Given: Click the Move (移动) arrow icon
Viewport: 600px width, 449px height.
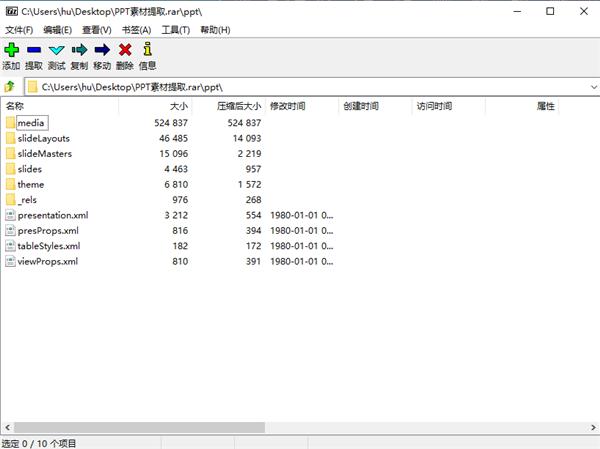Looking at the screenshot, I should tap(102, 50).
